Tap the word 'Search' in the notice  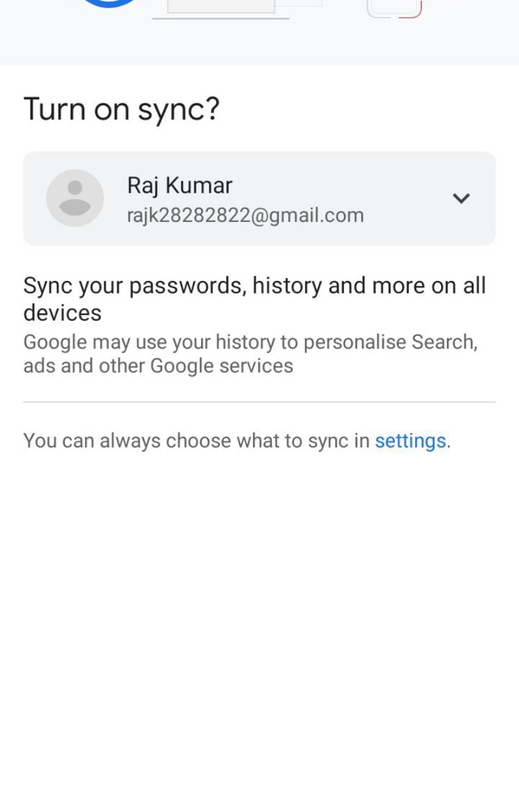444,342
